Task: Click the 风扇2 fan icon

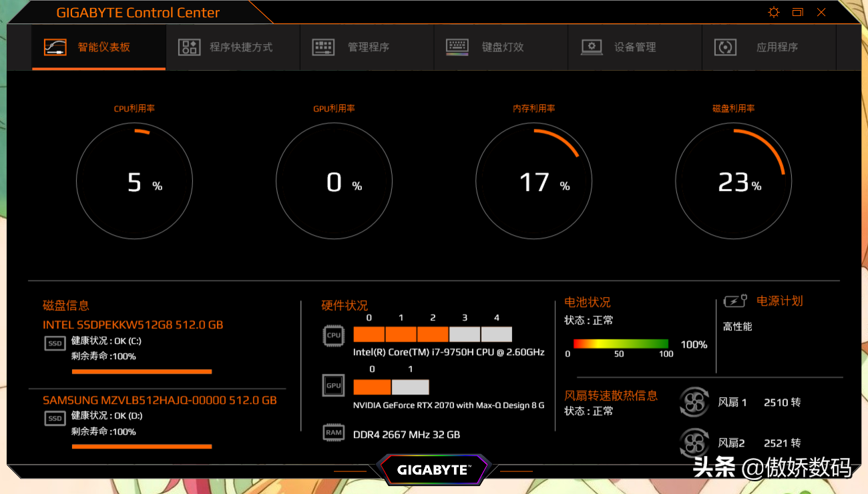Action: 694,442
